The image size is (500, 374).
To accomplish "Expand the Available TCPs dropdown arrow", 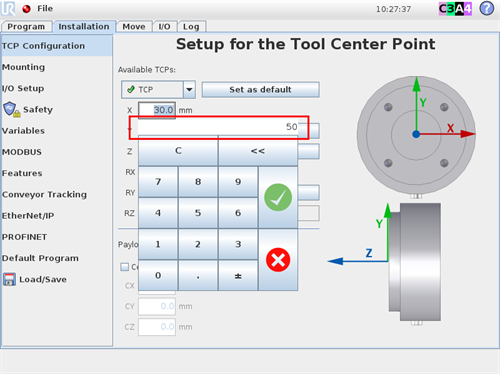I will [x=189, y=90].
